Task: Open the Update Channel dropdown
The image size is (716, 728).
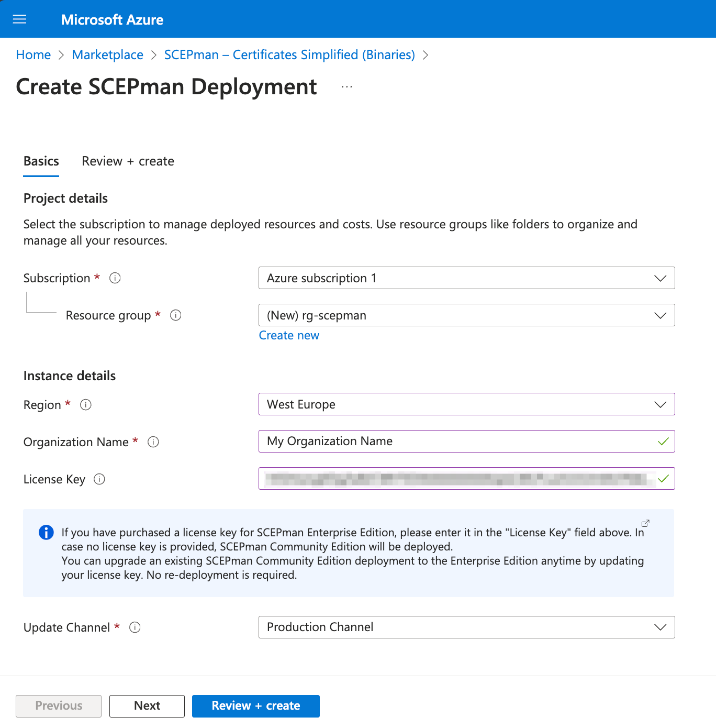Action: [466, 627]
